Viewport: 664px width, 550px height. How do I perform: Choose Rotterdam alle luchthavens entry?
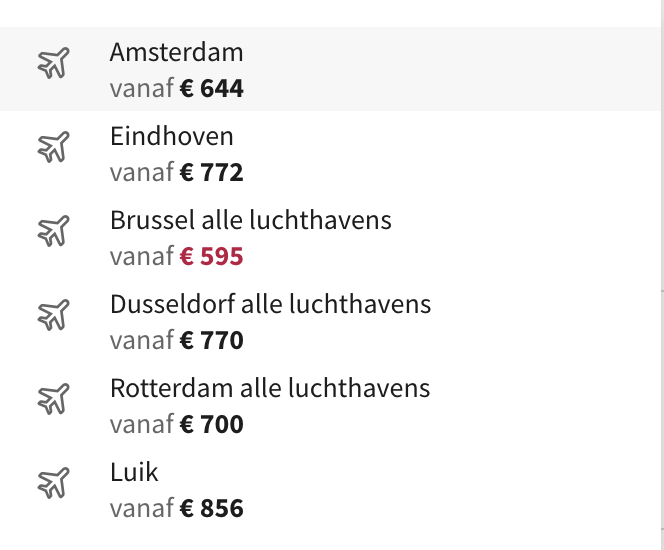[x=270, y=388]
